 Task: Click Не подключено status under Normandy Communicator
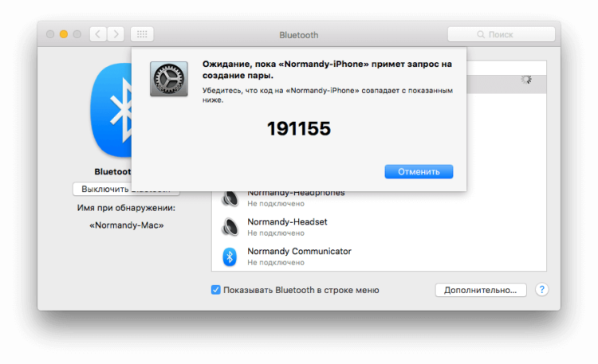point(276,263)
